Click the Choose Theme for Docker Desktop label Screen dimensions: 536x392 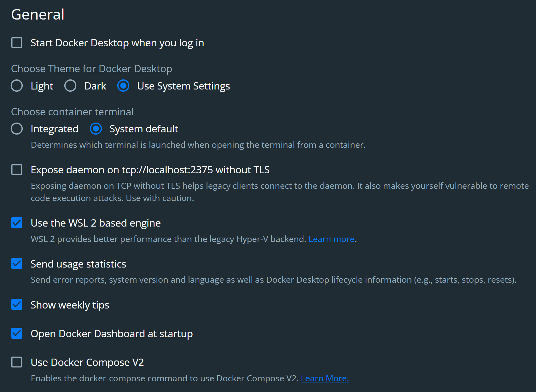[x=91, y=68]
